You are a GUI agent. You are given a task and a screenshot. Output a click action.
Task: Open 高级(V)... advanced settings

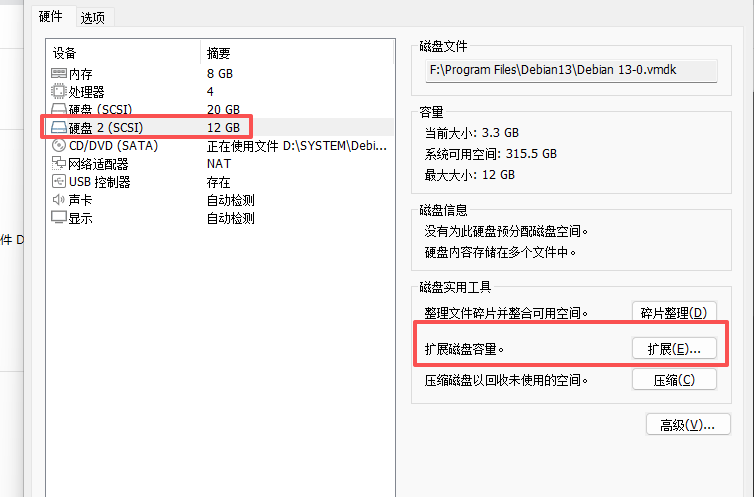[x=688, y=425]
